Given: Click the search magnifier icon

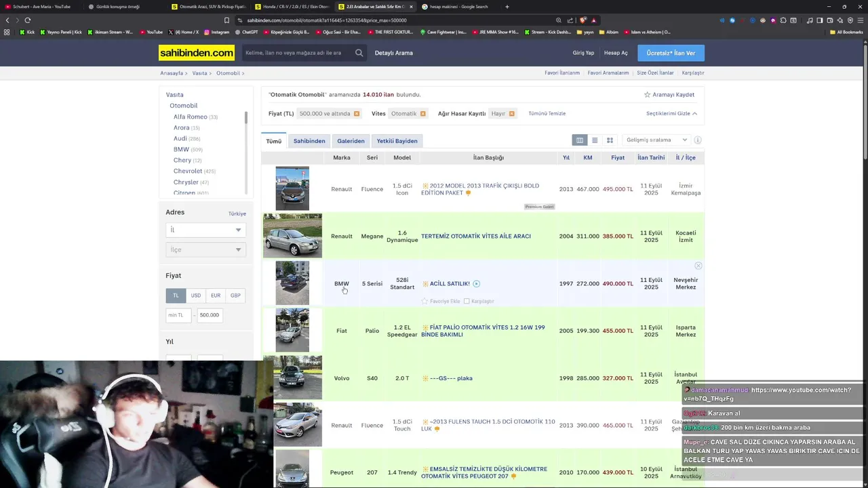Looking at the screenshot, I should pos(359,53).
